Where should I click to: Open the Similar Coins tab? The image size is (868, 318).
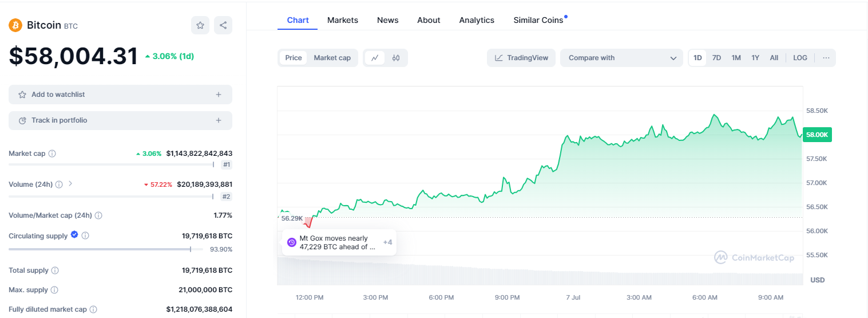click(x=538, y=20)
